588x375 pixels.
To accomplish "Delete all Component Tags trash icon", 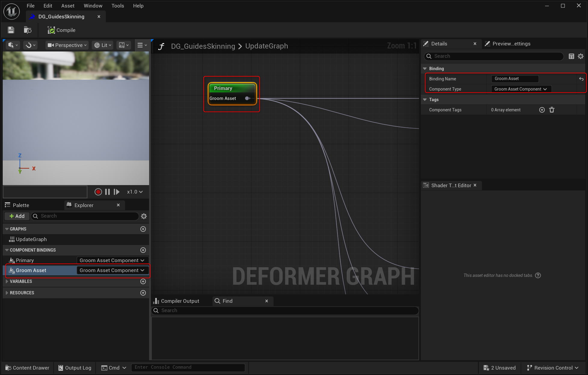I will click(x=552, y=110).
